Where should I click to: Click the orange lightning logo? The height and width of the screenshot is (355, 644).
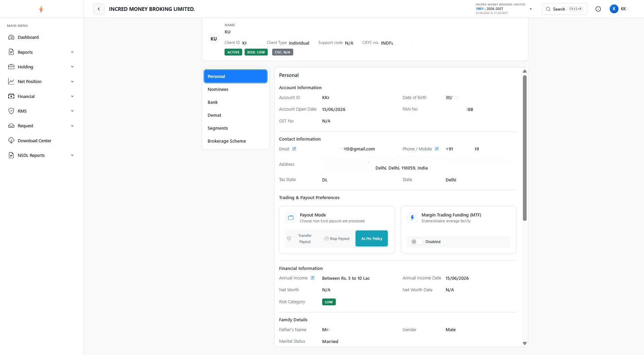coord(41,9)
